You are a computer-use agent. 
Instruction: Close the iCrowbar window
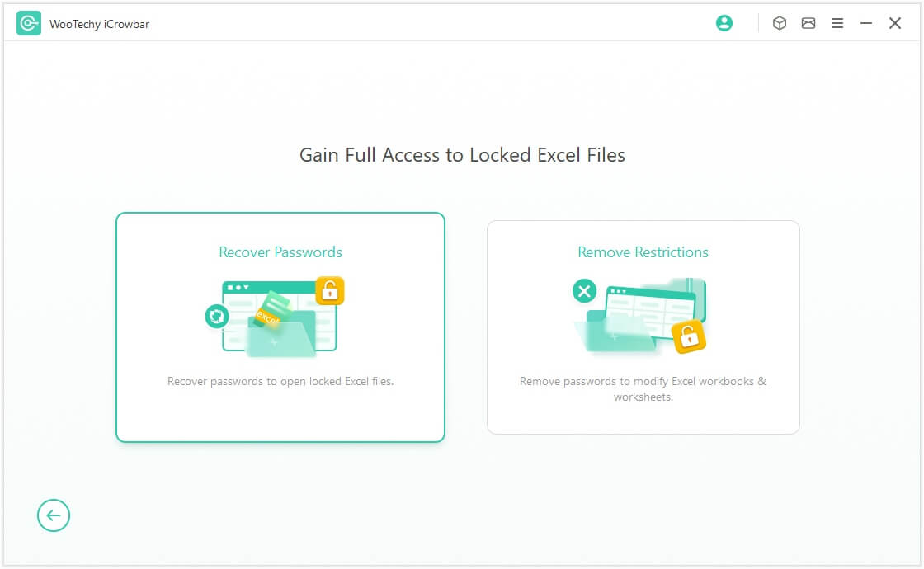(895, 23)
